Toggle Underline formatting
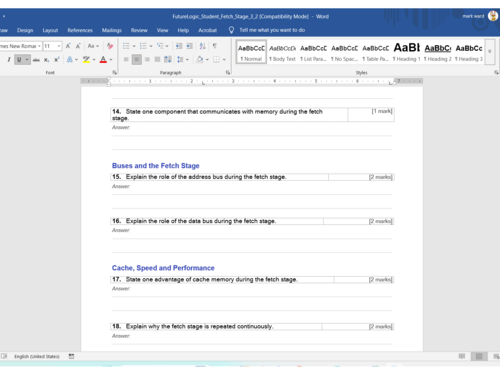This screenshot has width=500, height=375. point(19,60)
